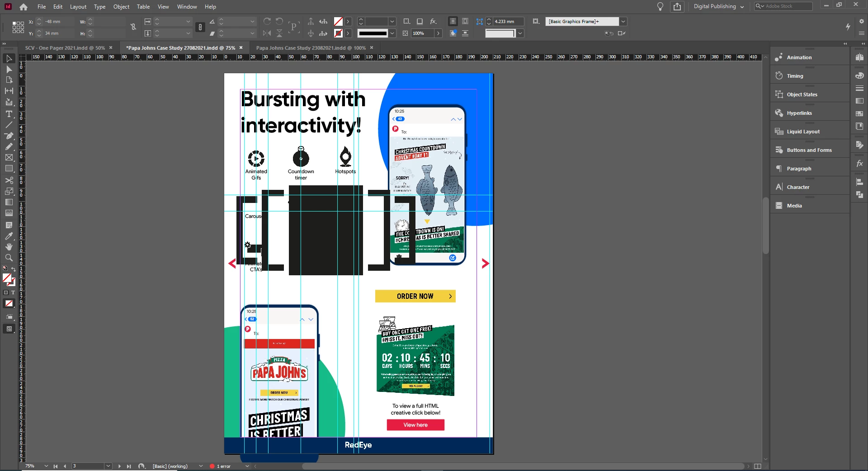The image size is (868, 471).
Task: Select the Pencil tool
Action: pos(9,146)
